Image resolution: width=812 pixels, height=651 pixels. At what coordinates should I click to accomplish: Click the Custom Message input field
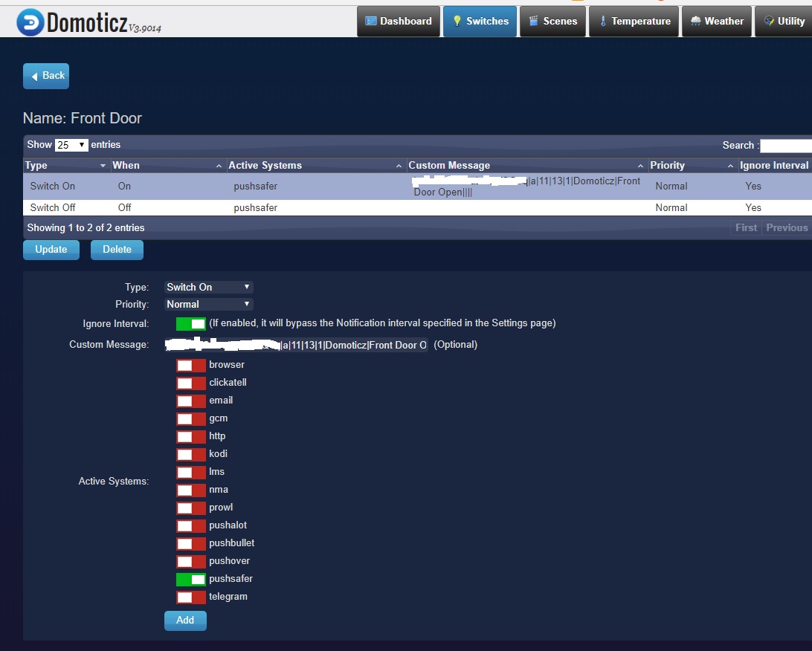tap(296, 345)
